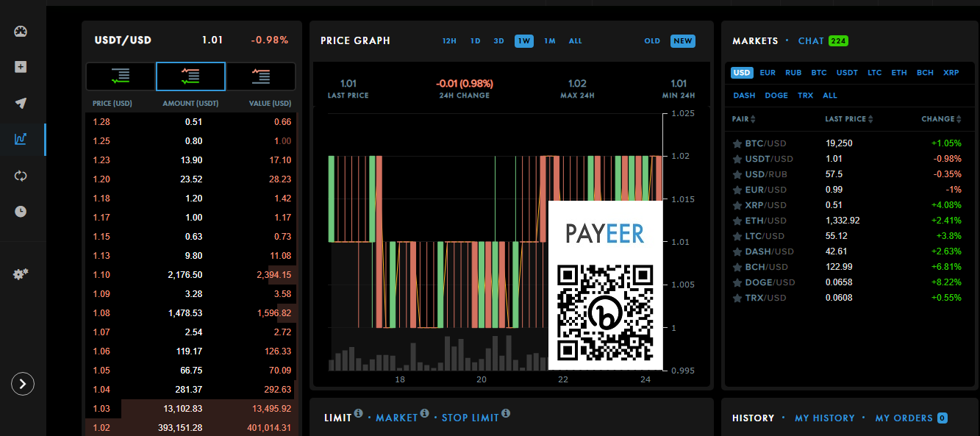The image size is (980, 436).
Task: Switch price graph to OLD version
Action: click(x=652, y=41)
